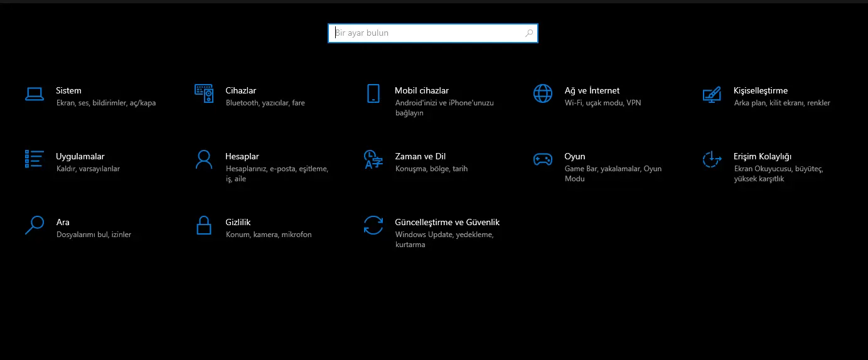Click the text 'Kaldır, varsayılanlar'
868x360 pixels.
[88, 169]
